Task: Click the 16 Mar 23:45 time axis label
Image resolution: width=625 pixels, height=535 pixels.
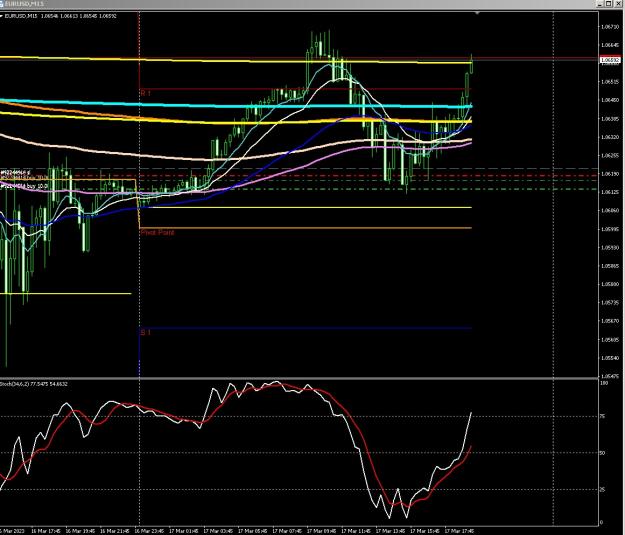Action: (x=149, y=531)
